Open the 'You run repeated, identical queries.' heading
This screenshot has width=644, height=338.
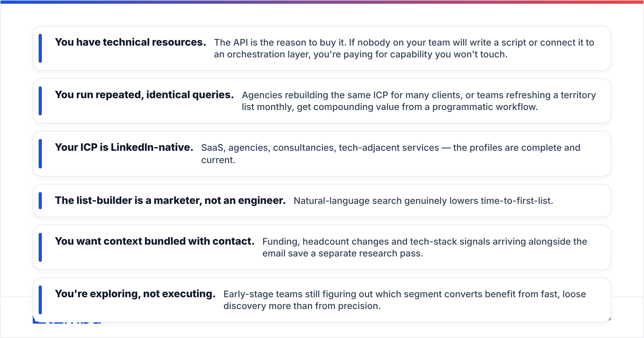click(144, 95)
